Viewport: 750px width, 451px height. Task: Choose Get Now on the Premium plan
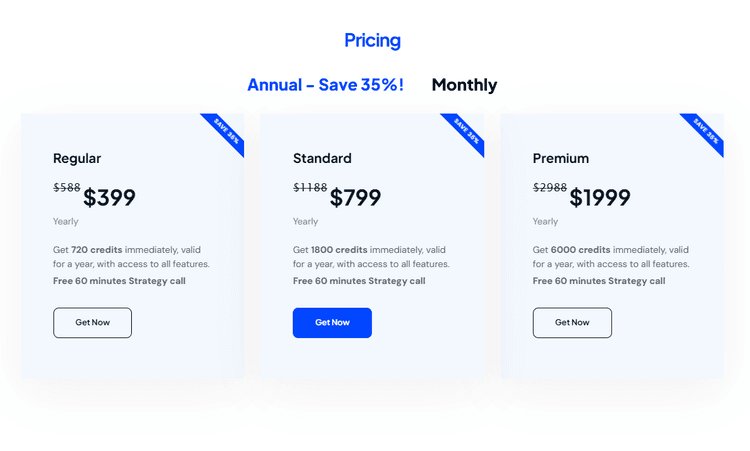[572, 322]
